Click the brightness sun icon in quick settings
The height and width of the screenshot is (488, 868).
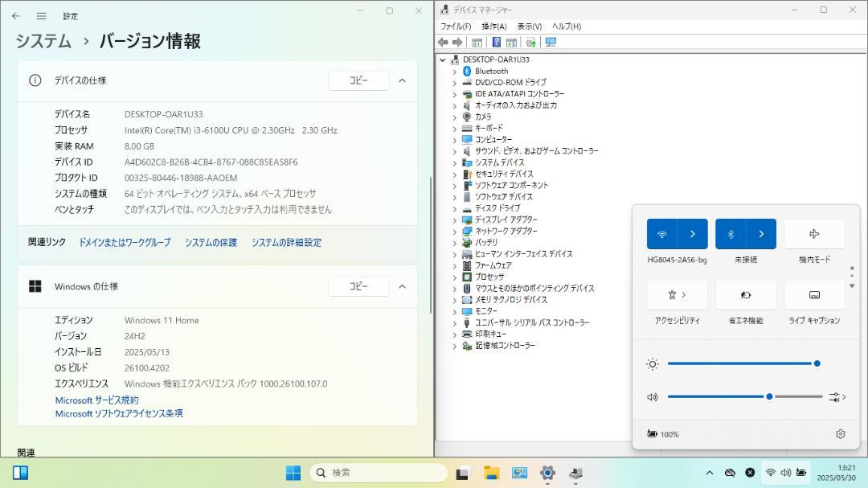coord(653,364)
